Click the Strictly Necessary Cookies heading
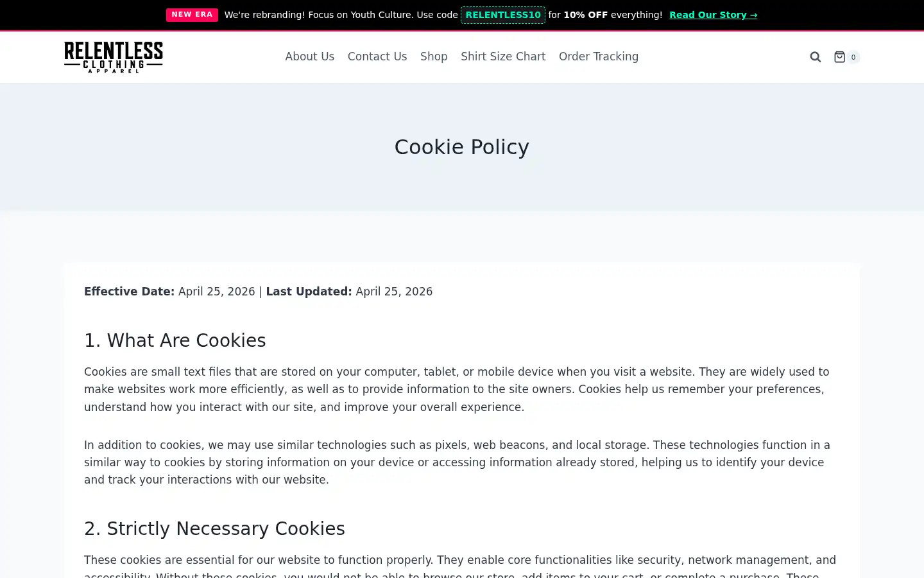 click(x=214, y=529)
